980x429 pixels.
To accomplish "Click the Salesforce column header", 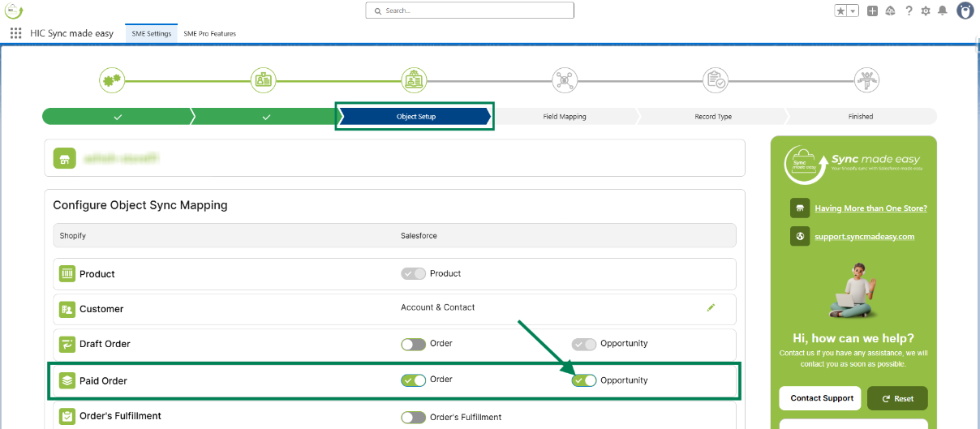I will [419, 235].
